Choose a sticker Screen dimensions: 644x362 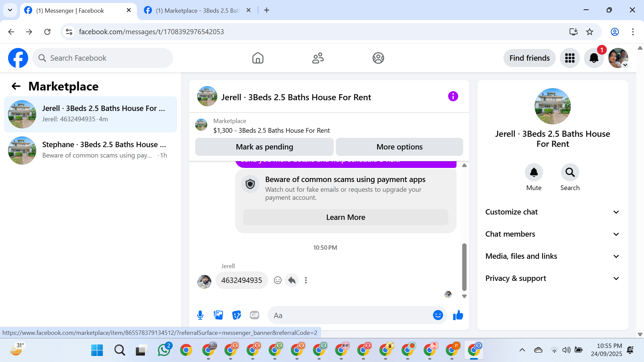236,315
